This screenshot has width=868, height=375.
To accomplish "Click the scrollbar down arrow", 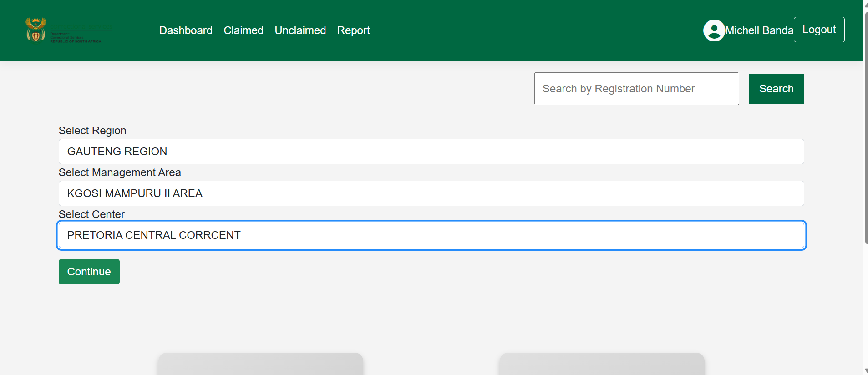I will pyautogui.click(x=866, y=371).
